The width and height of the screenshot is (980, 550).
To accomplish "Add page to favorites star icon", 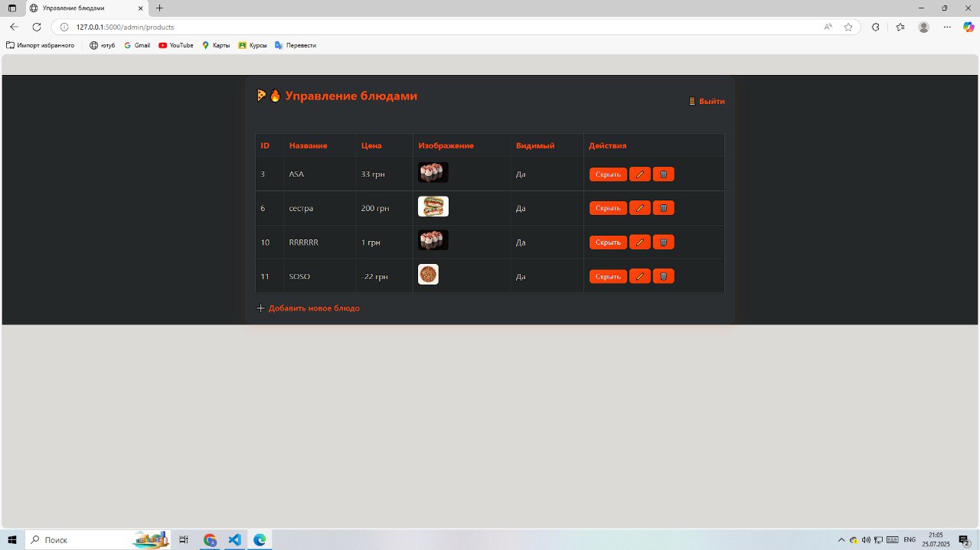I will tap(848, 27).
